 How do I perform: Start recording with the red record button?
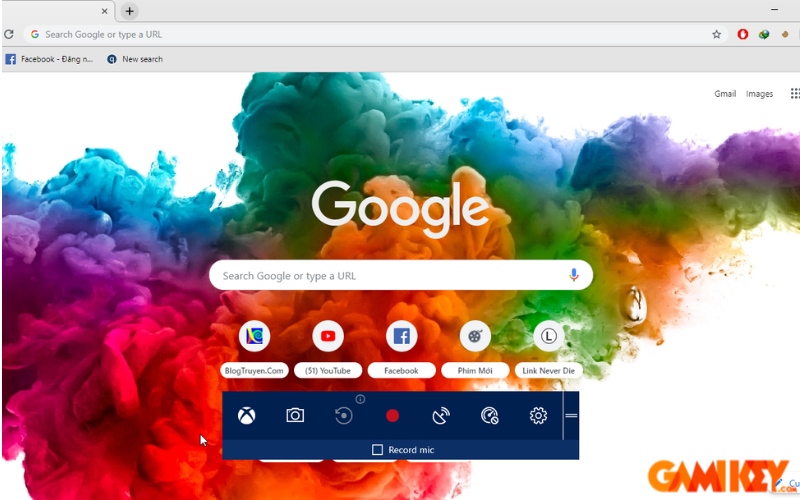[392, 416]
